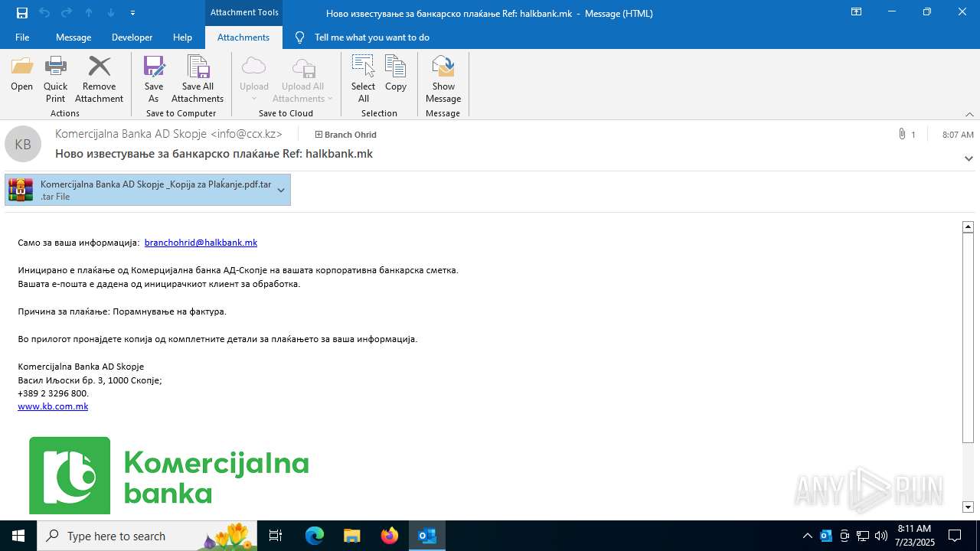Image resolution: width=980 pixels, height=551 pixels.
Task: Click the Tell me what you want to do box
Action: click(x=372, y=37)
